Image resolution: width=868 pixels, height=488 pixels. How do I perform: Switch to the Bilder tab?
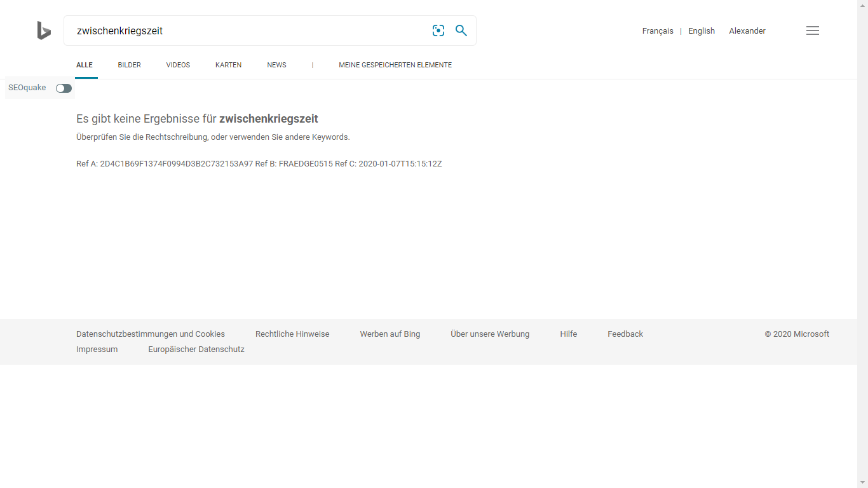[x=129, y=65]
